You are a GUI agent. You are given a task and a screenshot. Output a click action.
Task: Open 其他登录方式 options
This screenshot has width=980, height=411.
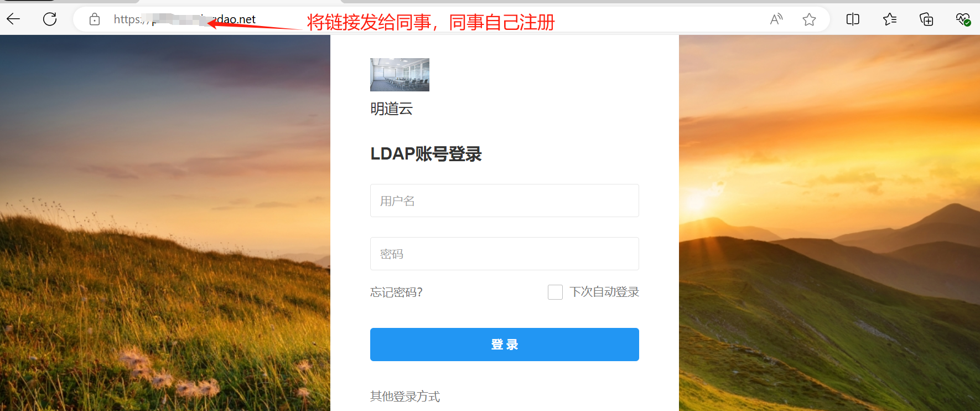[405, 396]
